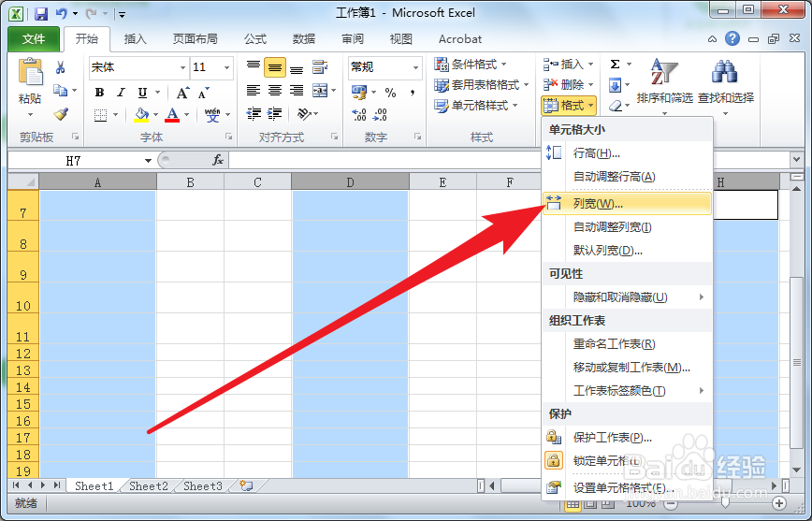The width and height of the screenshot is (812, 521).
Task: Select the Format Painter brush icon
Action: (x=61, y=114)
